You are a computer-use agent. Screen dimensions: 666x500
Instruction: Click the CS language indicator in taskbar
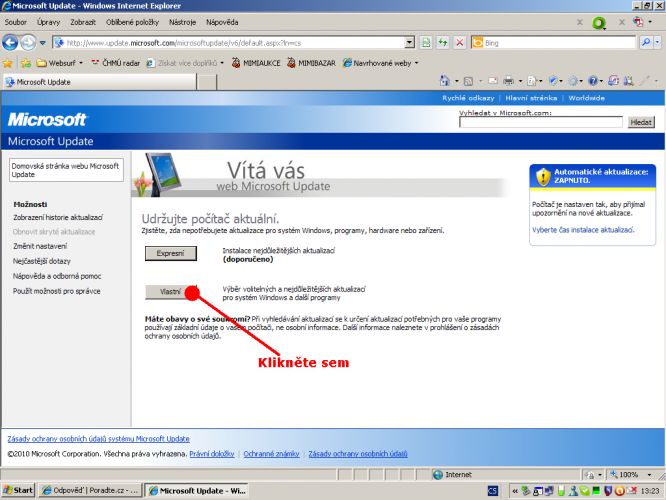pos(493,491)
